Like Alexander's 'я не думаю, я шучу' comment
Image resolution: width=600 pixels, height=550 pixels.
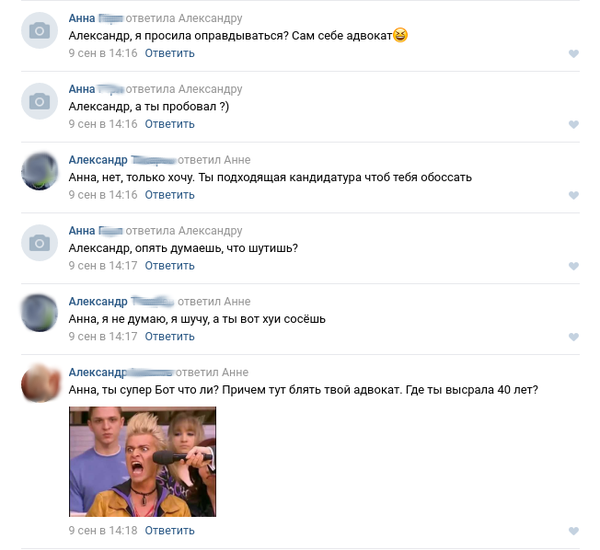573,337
